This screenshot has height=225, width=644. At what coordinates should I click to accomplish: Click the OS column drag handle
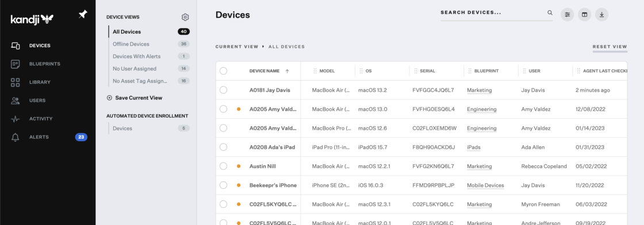pyautogui.click(x=362, y=71)
